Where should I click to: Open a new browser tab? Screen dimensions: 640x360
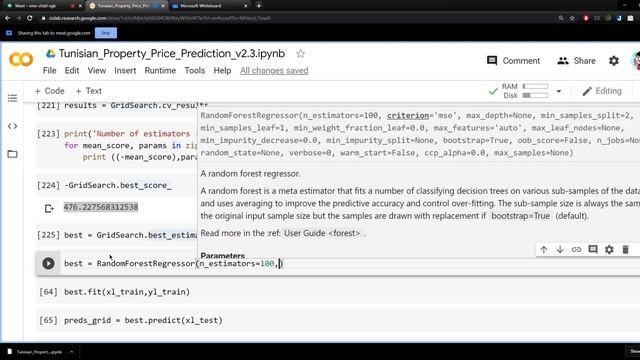[x=259, y=6]
